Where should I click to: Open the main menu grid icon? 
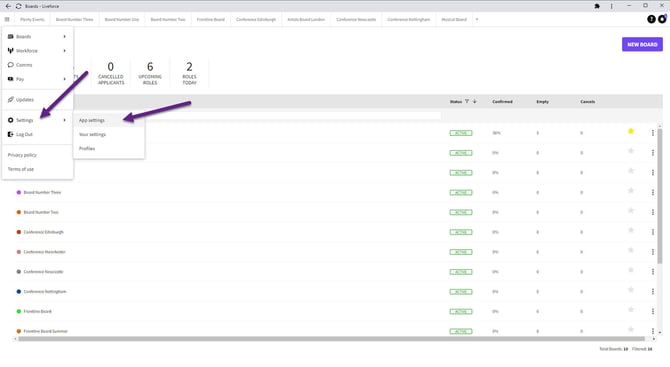pyautogui.click(x=7, y=19)
